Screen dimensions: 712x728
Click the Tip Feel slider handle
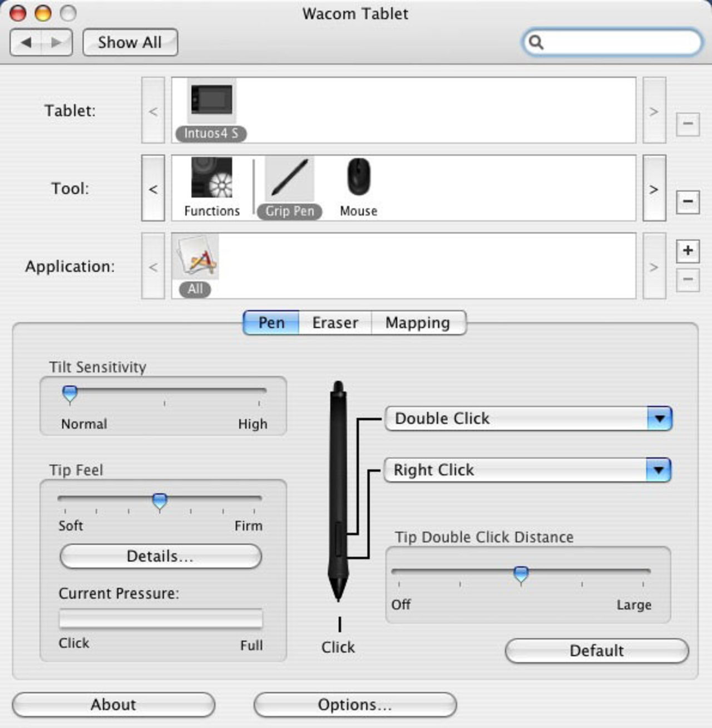point(160,501)
